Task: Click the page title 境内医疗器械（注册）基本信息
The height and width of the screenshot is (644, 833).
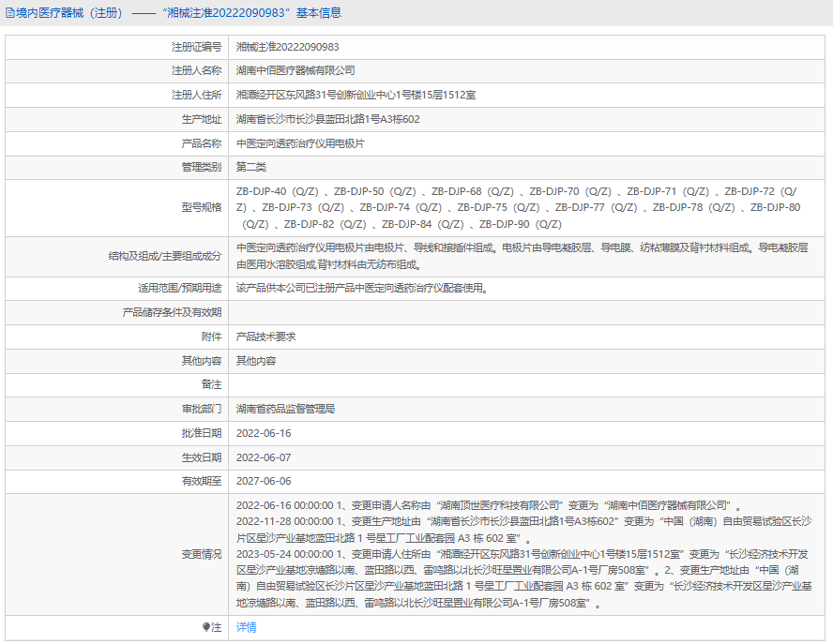Action: (x=178, y=13)
